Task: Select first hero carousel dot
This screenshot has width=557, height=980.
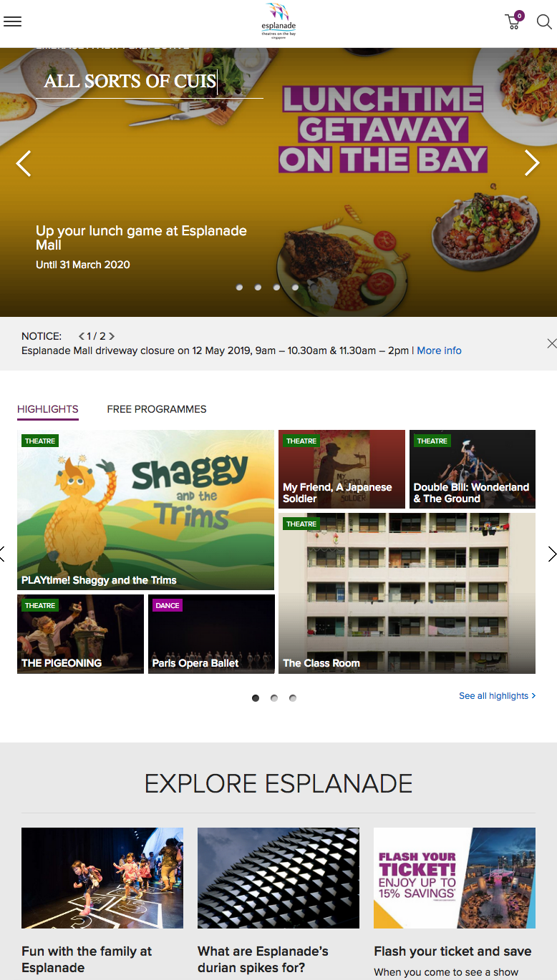Action: coord(239,288)
